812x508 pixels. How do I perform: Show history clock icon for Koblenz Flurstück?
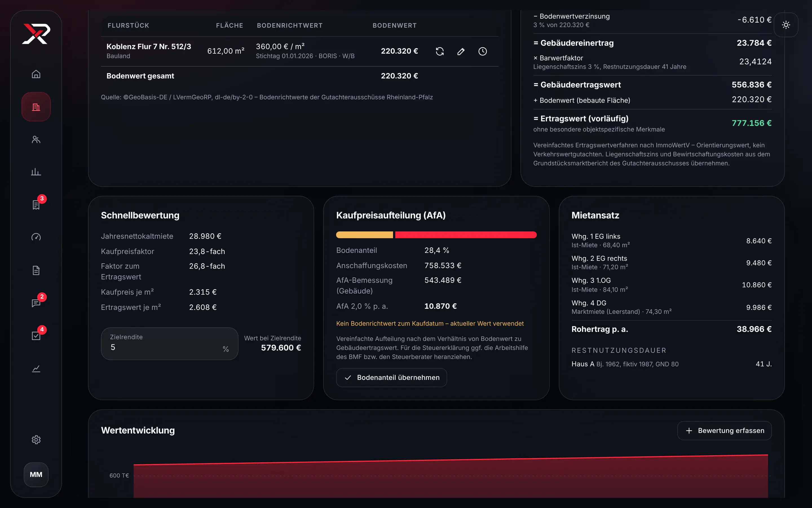pyautogui.click(x=482, y=51)
